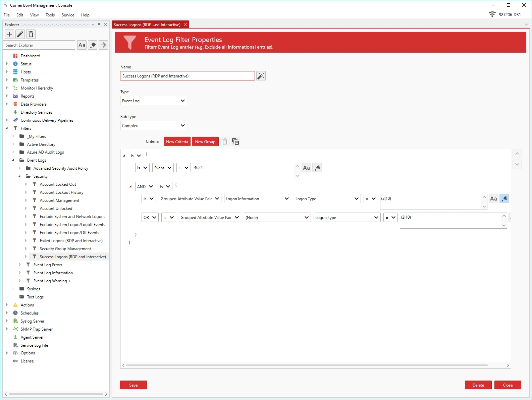Toggle match case in Explorer search

(x=82, y=45)
